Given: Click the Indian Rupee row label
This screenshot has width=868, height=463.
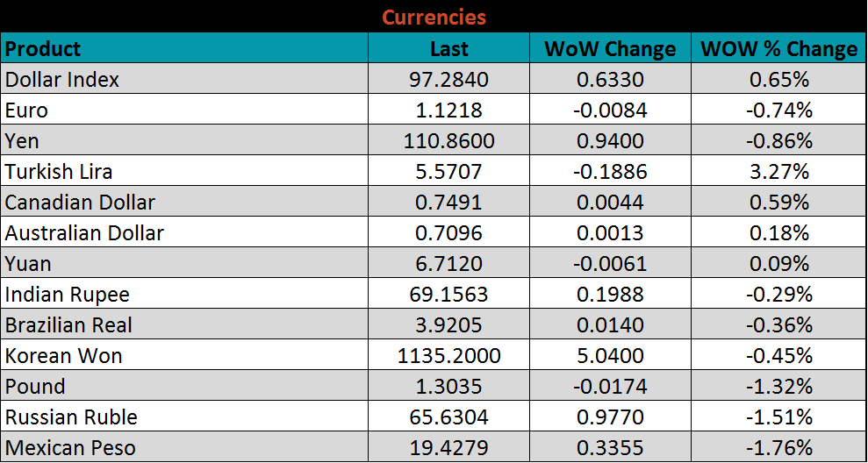Looking at the screenshot, I should (68, 295).
